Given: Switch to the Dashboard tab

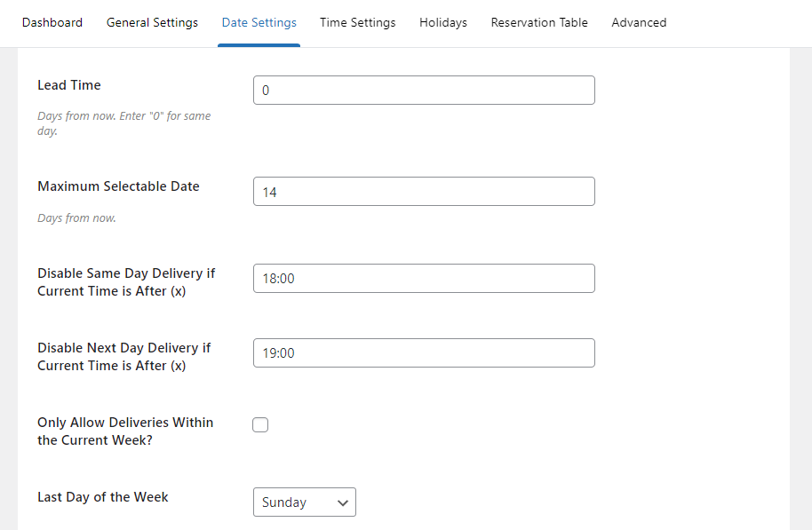Looking at the screenshot, I should 52,22.
